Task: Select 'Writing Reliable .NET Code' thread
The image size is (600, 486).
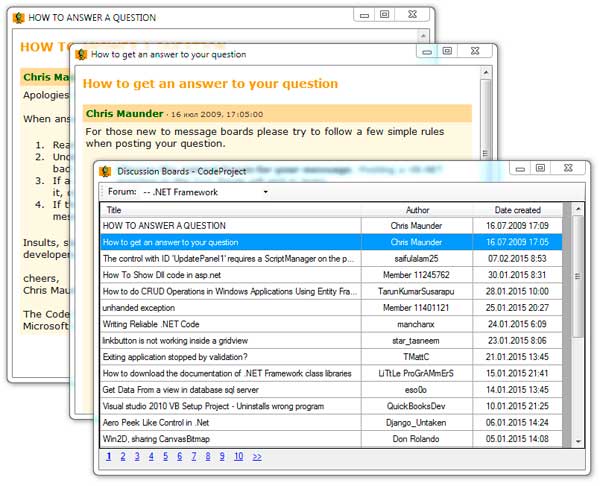Action: point(331,325)
